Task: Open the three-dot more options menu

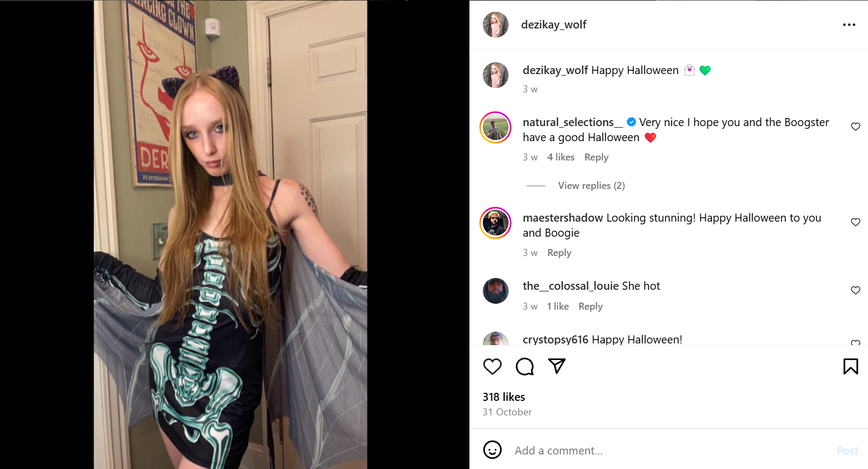Action: 849,25
